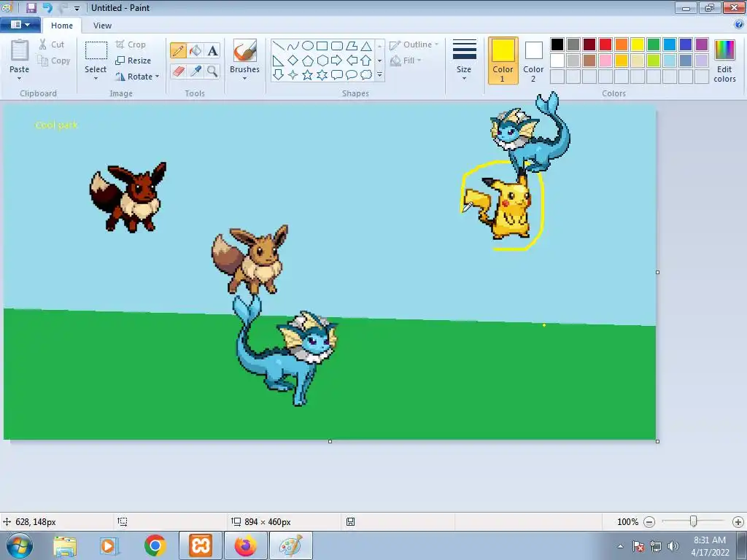The width and height of the screenshot is (747, 560).
Task: Choose the Right arrow shape
Action: (337, 61)
